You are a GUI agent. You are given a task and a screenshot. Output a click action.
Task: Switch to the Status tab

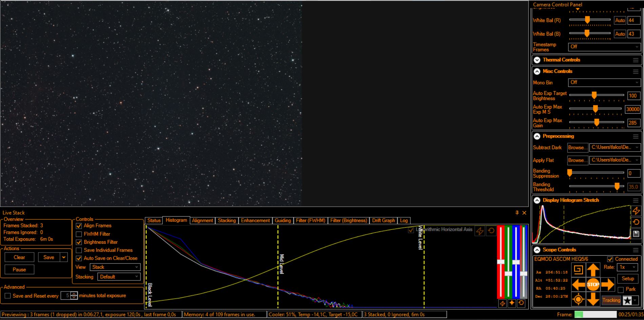click(154, 220)
